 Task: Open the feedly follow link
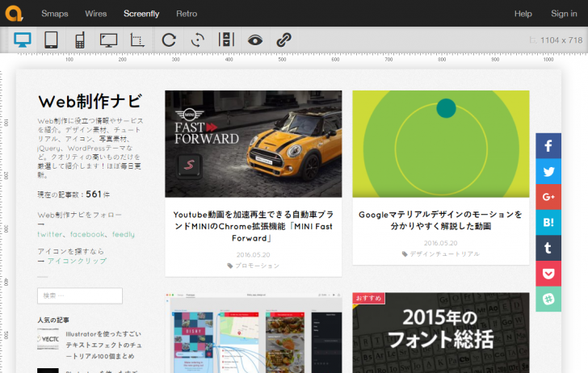(x=124, y=234)
